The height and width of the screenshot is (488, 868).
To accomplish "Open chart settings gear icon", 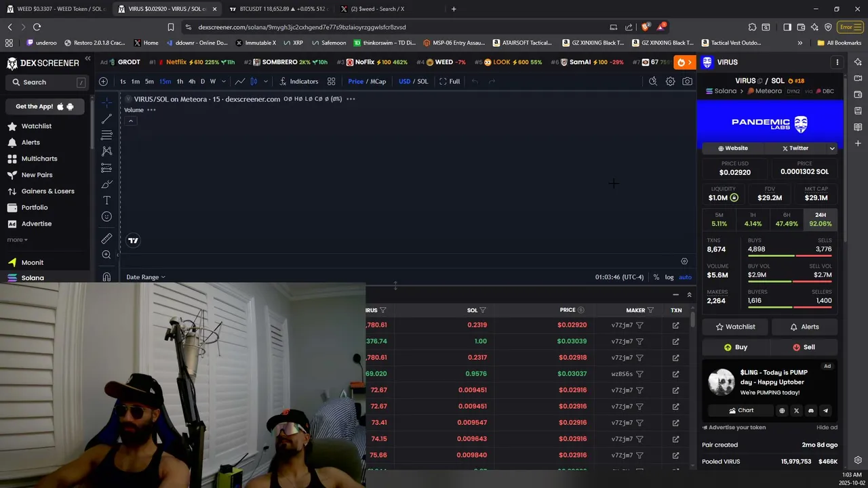I will click(x=670, y=81).
